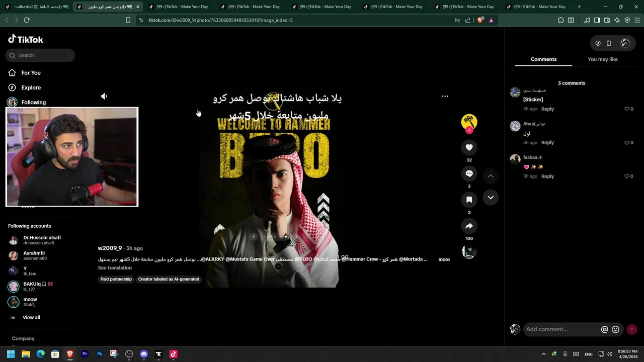Show the previous photo in the carousel
Image resolution: width=644 pixels, height=362 pixels.
tap(254, 237)
